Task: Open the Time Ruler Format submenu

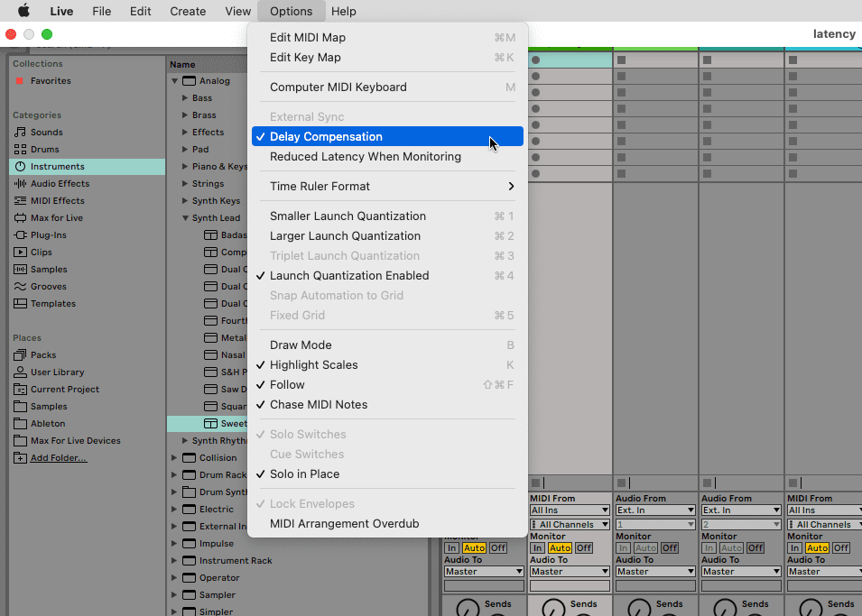Action: pyautogui.click(x=387, y=187)
